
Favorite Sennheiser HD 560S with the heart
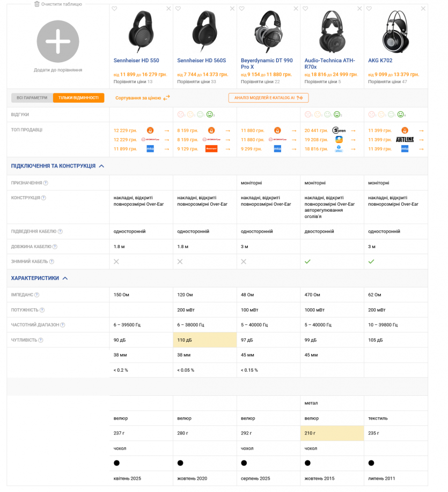point(178,9)
